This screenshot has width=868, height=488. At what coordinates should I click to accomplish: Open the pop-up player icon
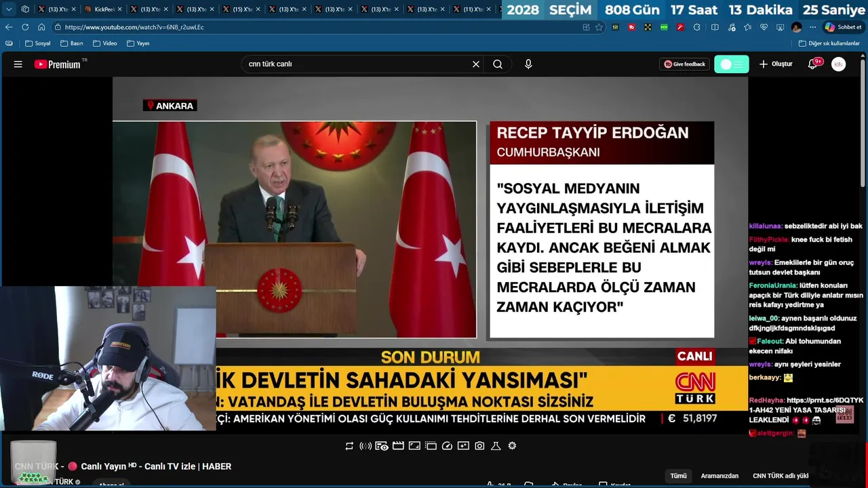pos(431,446)
